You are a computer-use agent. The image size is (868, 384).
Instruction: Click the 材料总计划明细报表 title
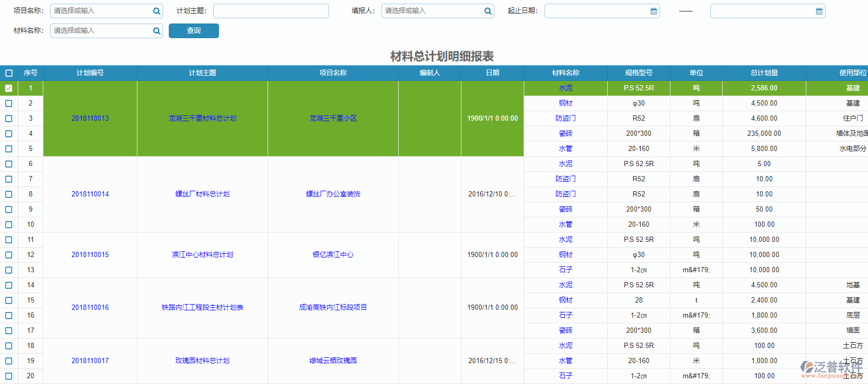442,56
